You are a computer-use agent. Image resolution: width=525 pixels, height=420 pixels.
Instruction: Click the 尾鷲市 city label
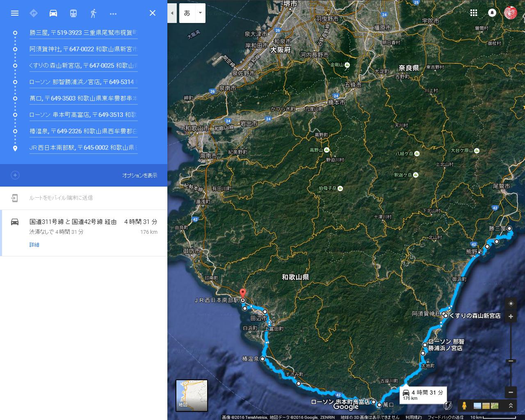click(x=502, y=186)
